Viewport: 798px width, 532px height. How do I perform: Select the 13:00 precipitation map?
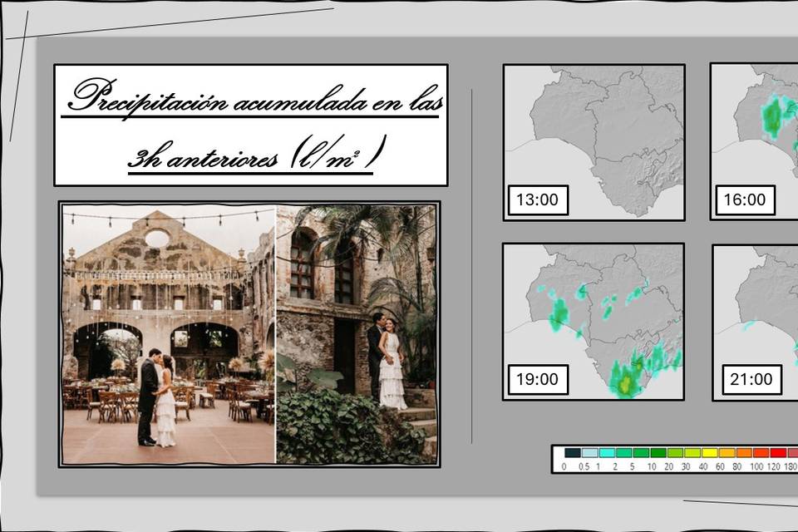coord(594,142)
